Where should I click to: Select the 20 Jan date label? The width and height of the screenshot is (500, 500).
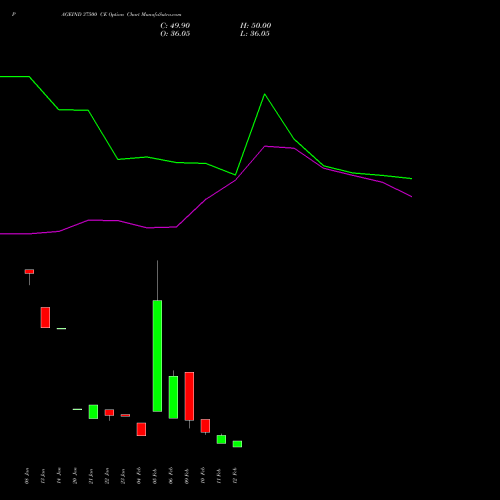(x=75, y=476)
